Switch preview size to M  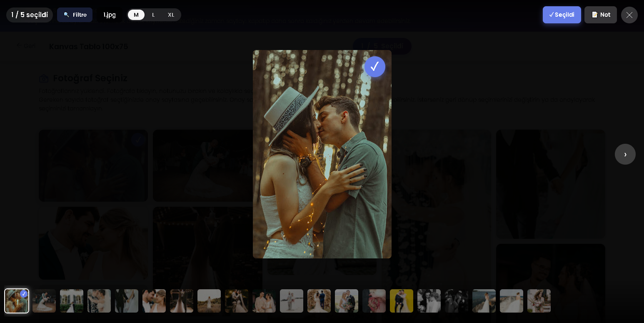pos(136,15)
